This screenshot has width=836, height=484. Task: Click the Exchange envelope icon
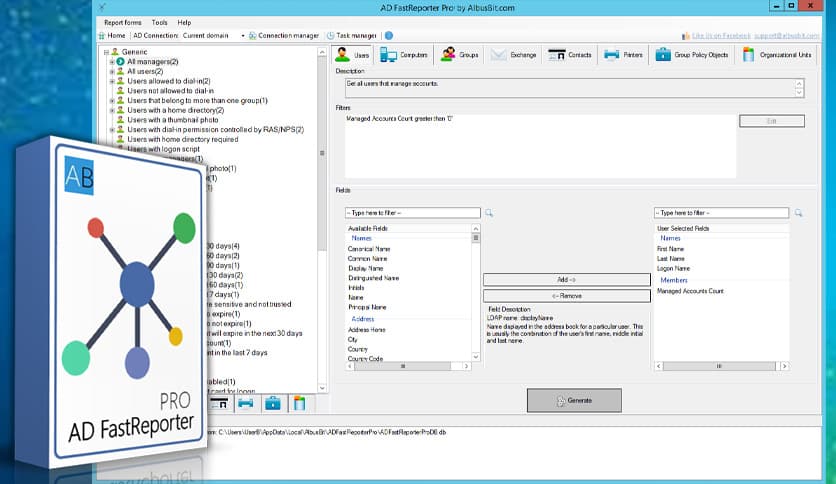pyautogui.click(x=498, y=55)
